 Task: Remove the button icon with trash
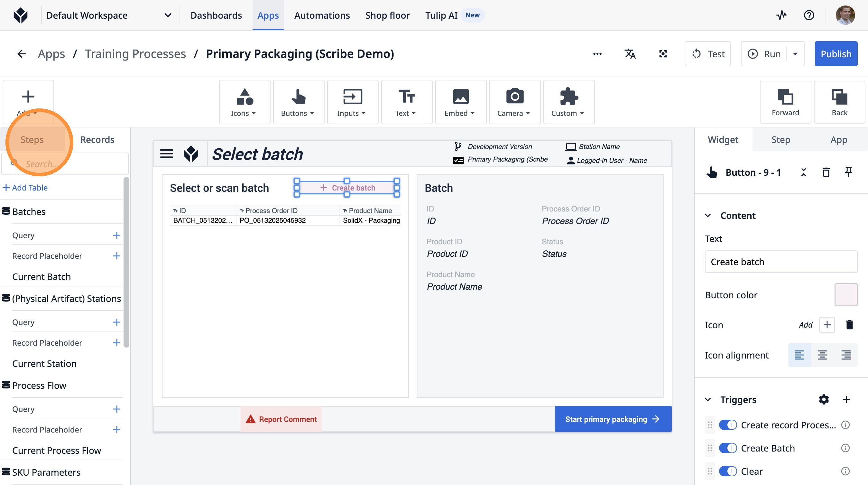click(849, 325)
